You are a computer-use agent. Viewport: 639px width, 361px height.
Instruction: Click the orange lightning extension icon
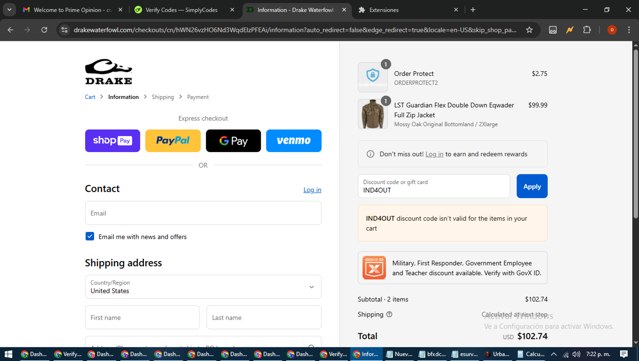[x=570, y=30]
